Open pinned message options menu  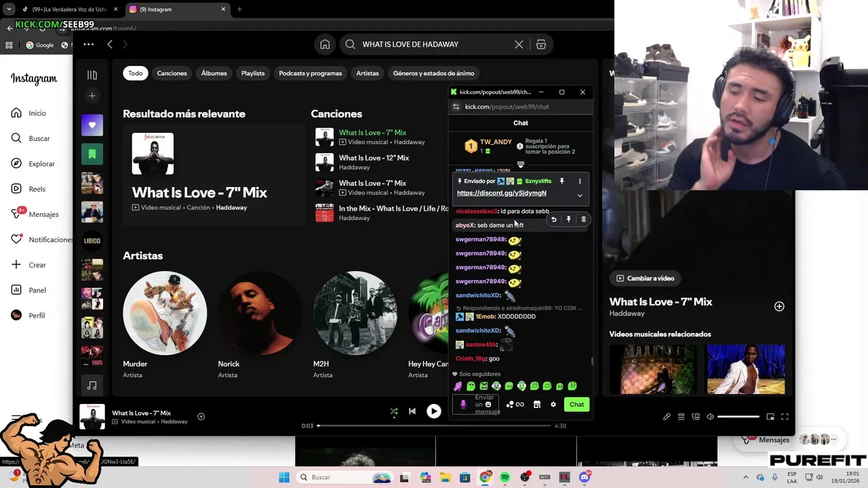pos(580,182)
